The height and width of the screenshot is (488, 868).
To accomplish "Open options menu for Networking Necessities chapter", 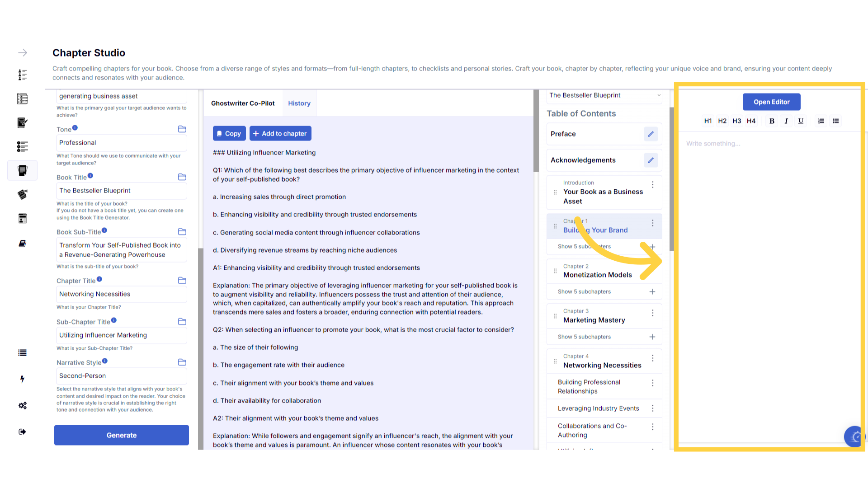I will point(652,358).
